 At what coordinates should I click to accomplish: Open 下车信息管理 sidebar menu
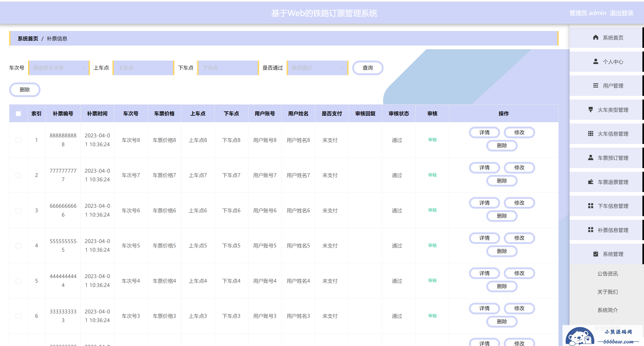coord(606,206)
